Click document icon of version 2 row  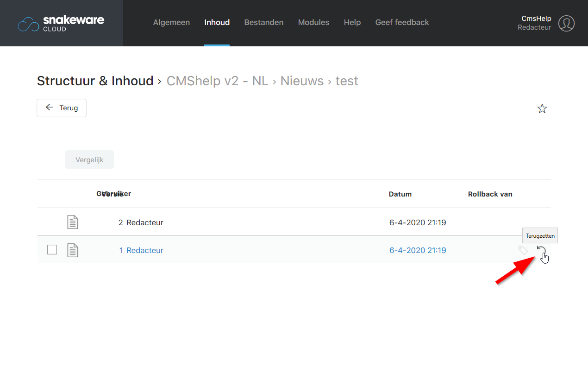click(73, 222)
